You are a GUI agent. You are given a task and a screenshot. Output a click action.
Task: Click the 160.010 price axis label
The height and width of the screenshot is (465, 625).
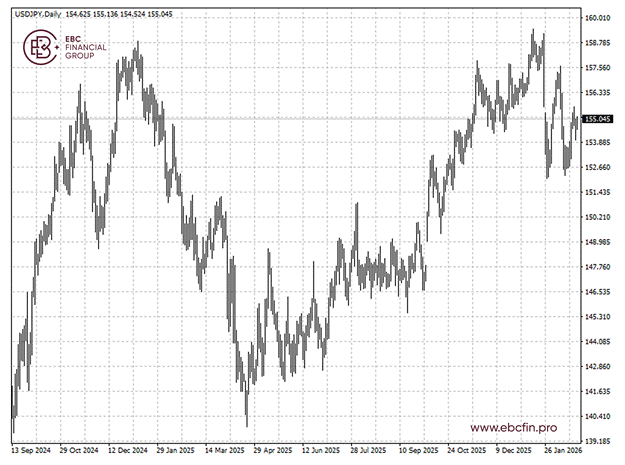(x=598, y=18)
